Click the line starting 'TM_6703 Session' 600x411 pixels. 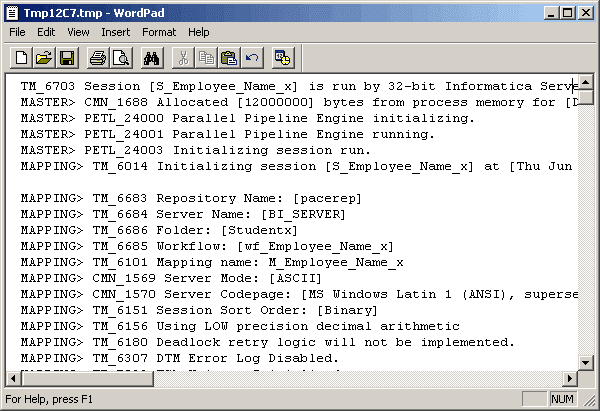click(298, 86)
